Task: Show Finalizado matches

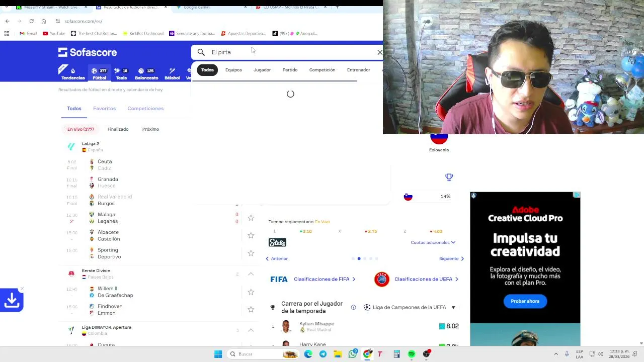Action: click(118, 129)
